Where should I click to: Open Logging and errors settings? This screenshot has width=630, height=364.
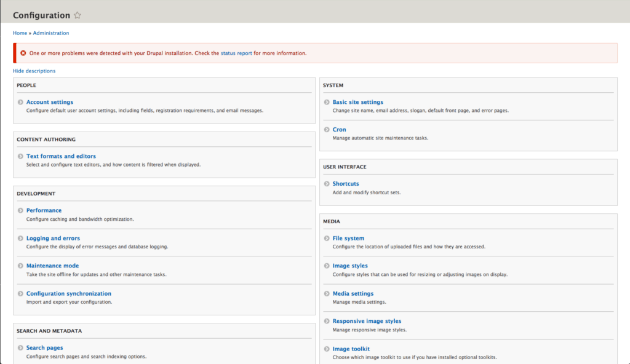54,238
